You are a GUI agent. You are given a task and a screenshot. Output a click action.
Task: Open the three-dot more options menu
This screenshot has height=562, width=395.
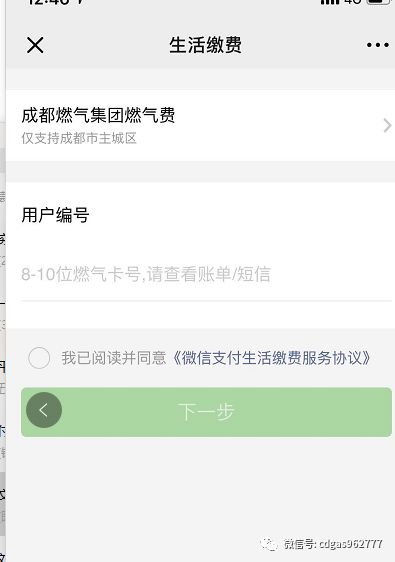click(x=377, y=45)
